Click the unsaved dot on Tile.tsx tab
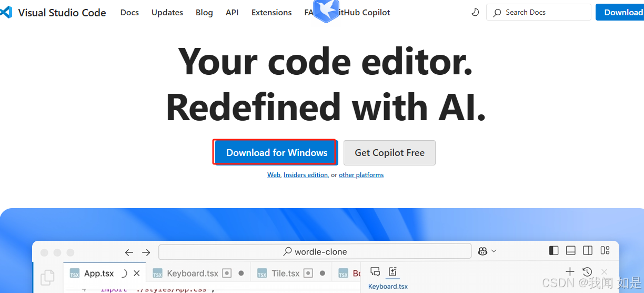The image size is (644, 293). point(323,274)
